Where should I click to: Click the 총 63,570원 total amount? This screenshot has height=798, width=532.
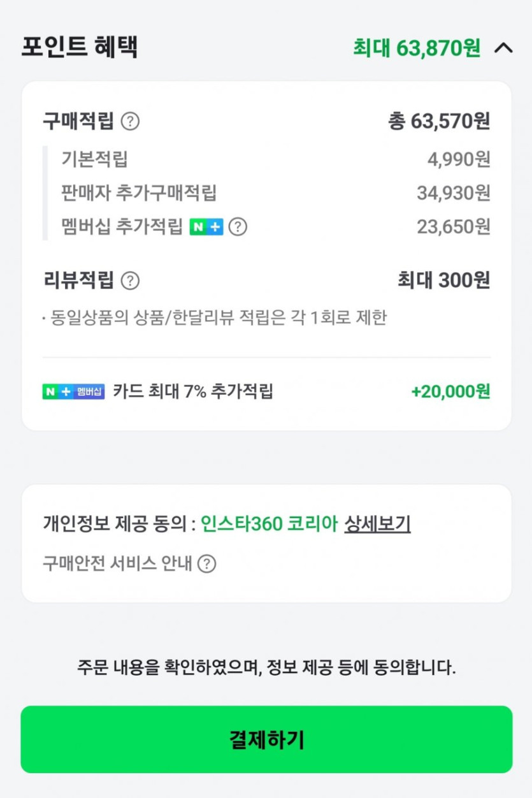pos(439,120)
